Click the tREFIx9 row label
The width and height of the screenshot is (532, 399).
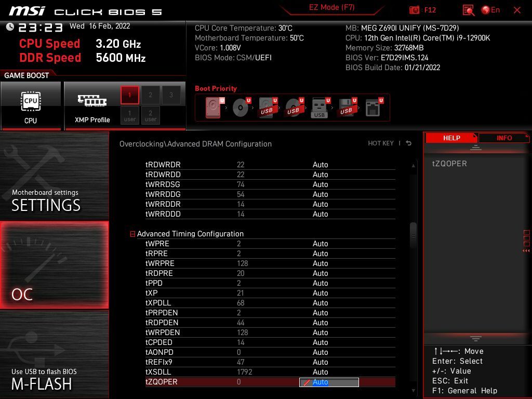[159, 362]
